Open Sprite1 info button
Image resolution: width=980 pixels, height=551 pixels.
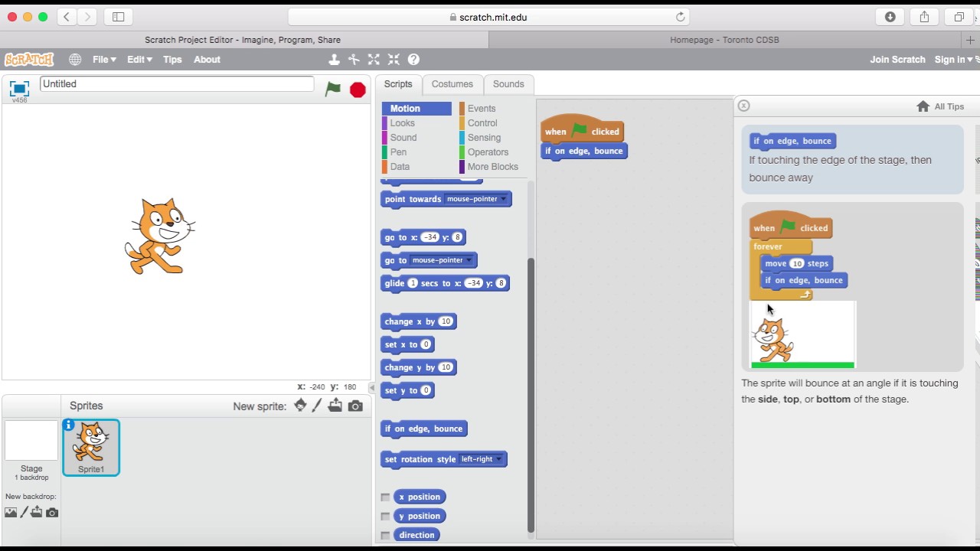pos(69,425)
